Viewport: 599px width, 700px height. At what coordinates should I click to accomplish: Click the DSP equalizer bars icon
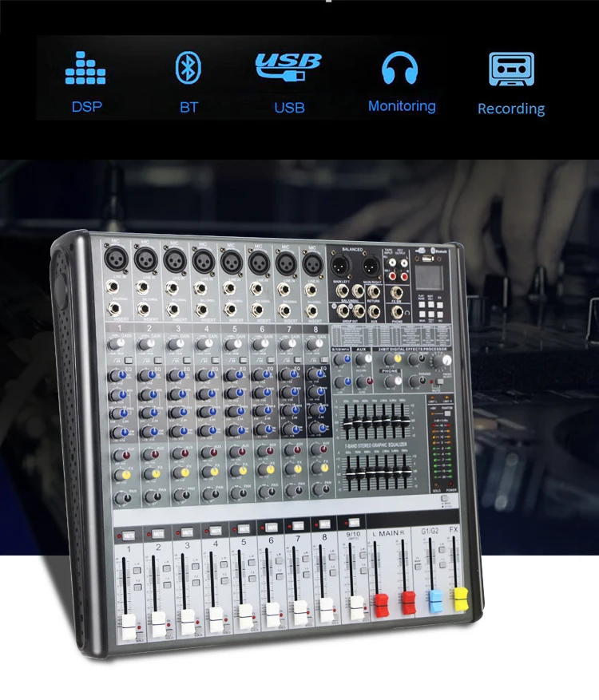pos(85,68)
